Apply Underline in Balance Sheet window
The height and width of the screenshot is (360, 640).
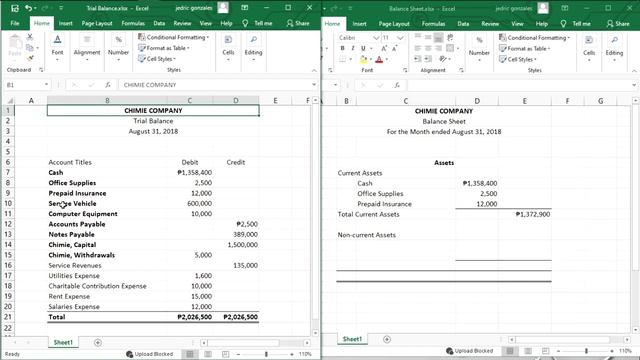pos(363,49)
